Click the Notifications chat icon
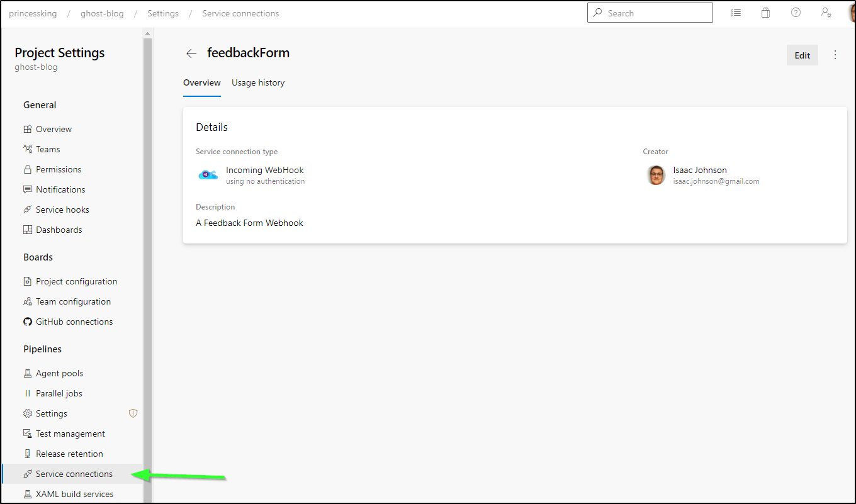The height and width of the screenshot is (504, 856). [x=28, y=189]
